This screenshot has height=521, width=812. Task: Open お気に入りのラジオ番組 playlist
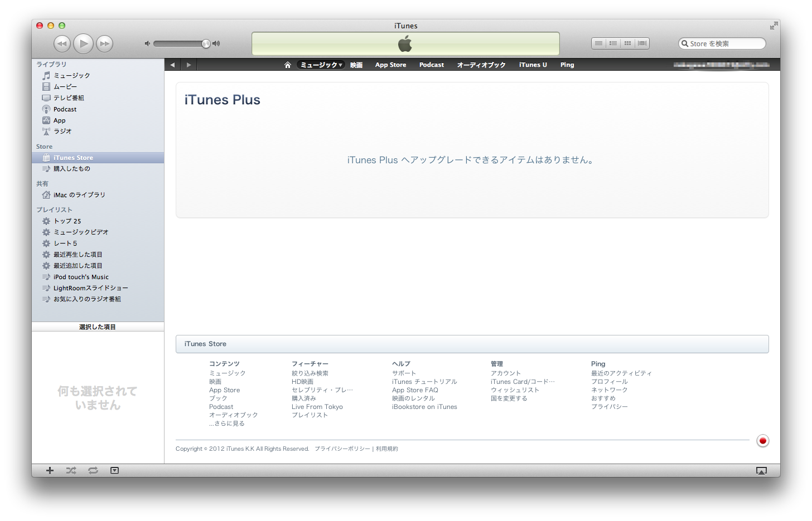click(x=98, y=299)
